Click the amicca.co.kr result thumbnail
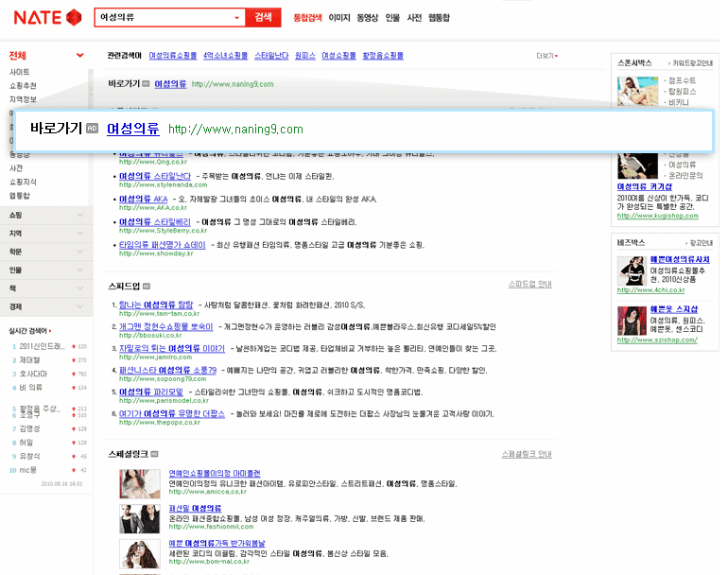 pyautogui.click(x=140, y=483)
